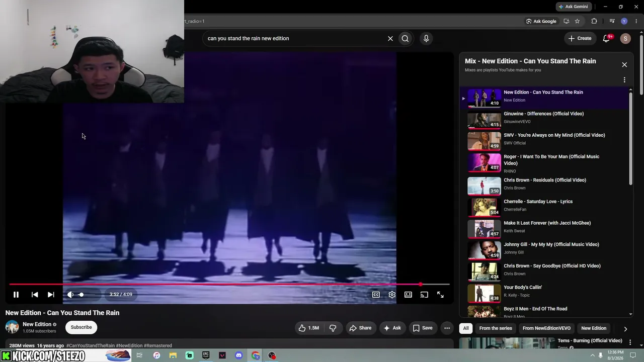Screen dimensions: 644x362
Task: Select the currently playing New Edition mix entry
Action: [x=545, y=98]
